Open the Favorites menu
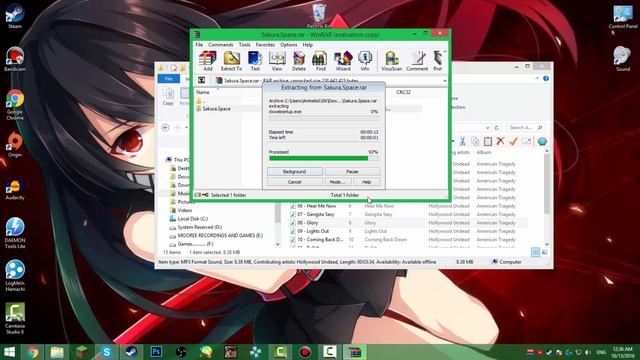 [x=265, y=44]
